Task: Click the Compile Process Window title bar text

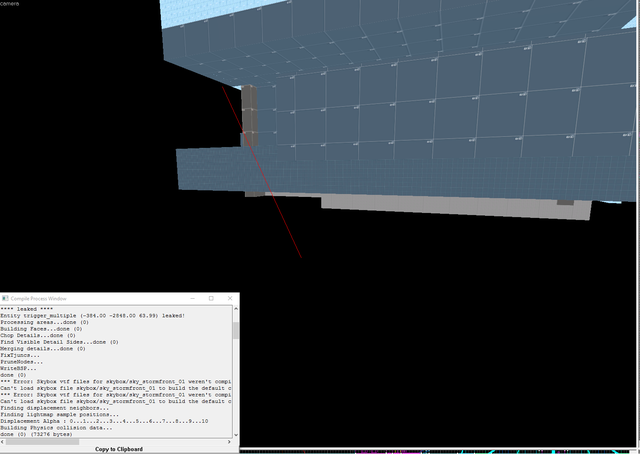Action: (x=38, y=298)
